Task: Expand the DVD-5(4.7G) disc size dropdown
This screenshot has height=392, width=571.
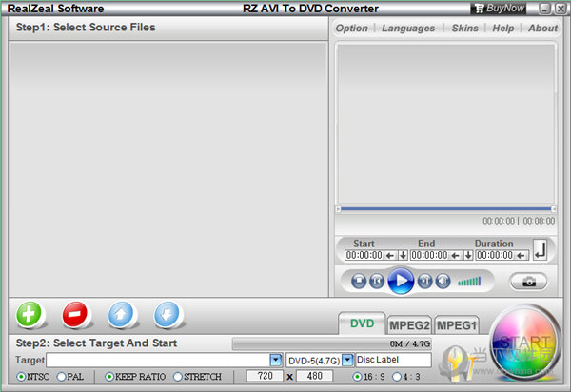Action: 347,360
